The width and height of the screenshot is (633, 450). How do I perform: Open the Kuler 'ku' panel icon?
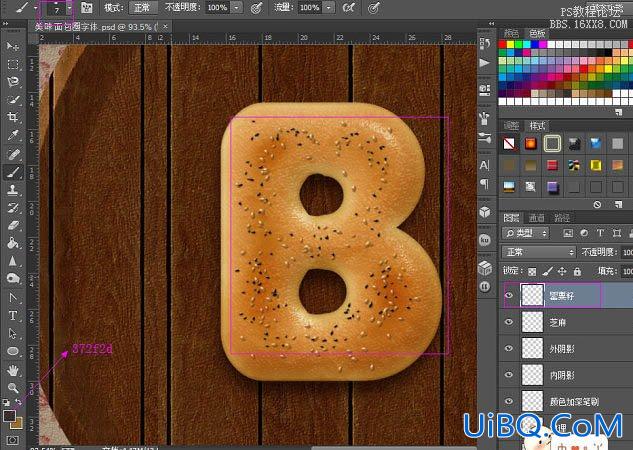coord(484,240)
